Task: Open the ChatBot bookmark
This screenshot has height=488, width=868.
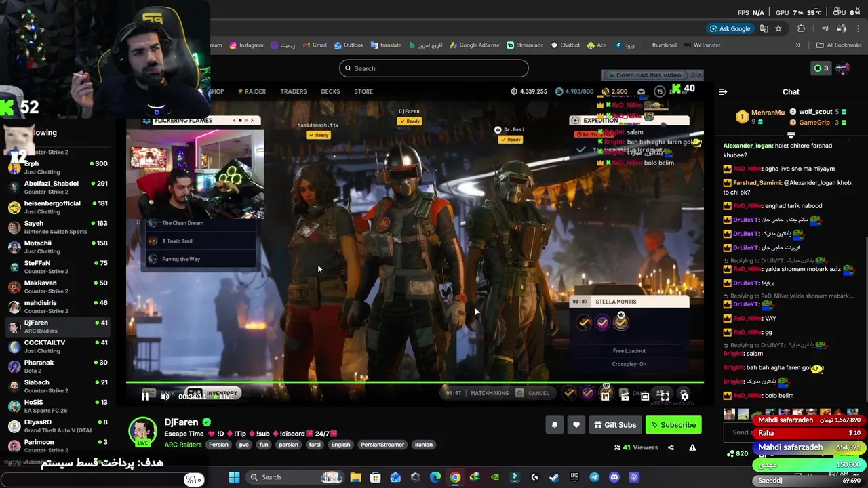Action: tap(566, 45)
